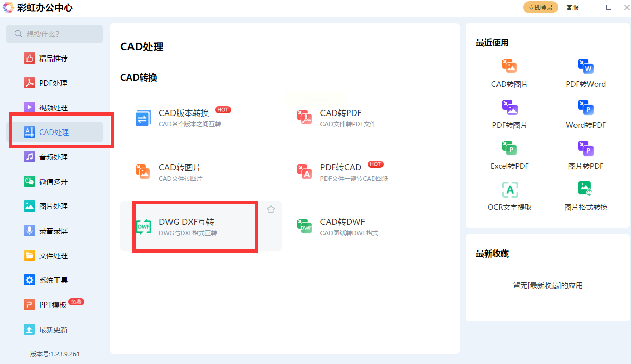Click the CAD文件转图片 description text

[x=181, y=179]
